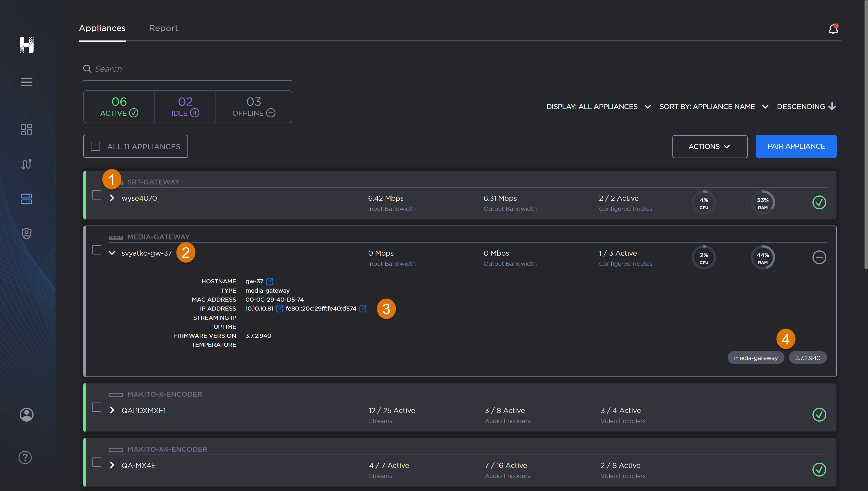This screenshot has height=491, width=868.
Task: Select the wyse4070 appliance checkbox
Action: (x=96, y=195)
